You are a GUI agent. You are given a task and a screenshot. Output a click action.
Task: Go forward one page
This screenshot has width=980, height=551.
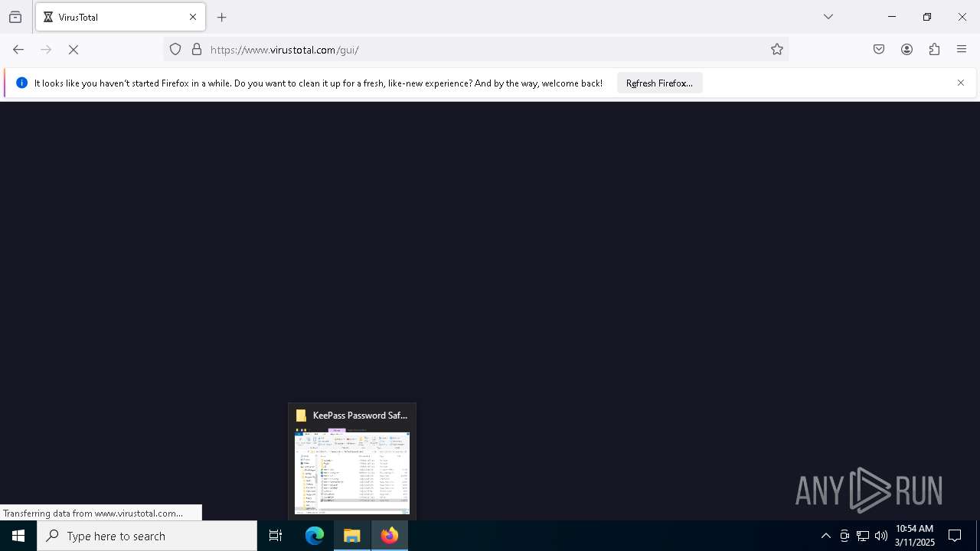click(46, 50)
